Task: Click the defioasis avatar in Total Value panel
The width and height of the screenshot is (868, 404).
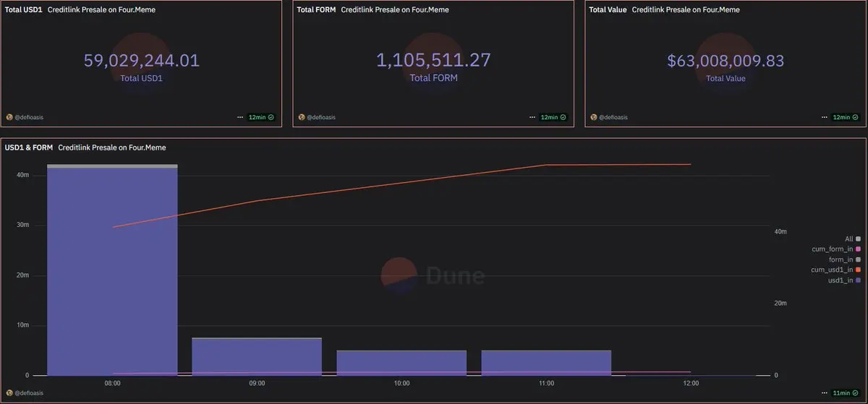Action: (x=594, y=117)
